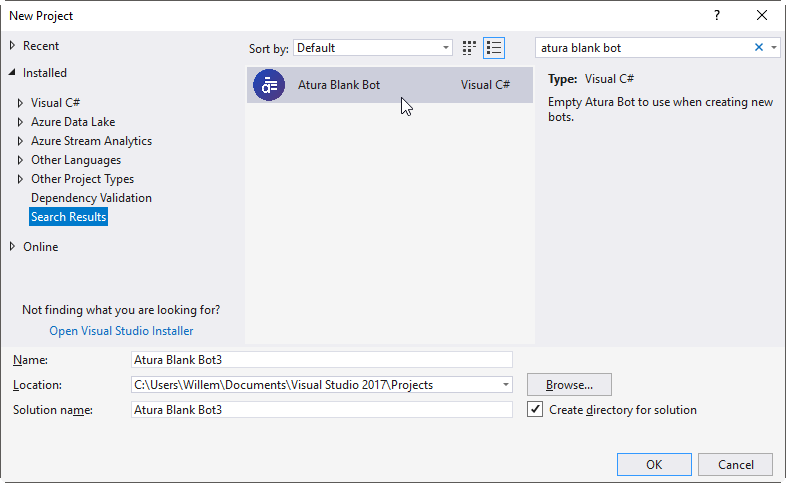Open the Location path dropdown
Screen dimensions: 786x483
505,385
